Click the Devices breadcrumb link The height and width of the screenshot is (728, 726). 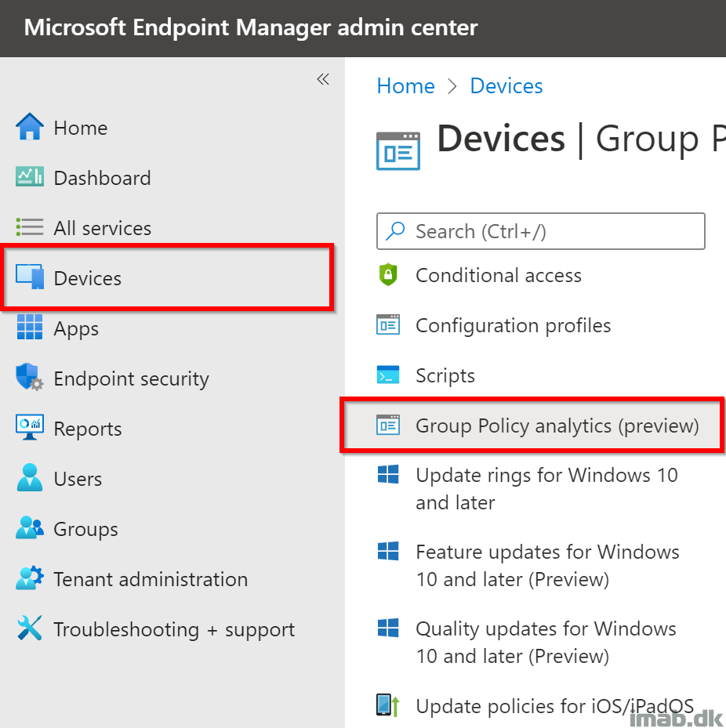506,86
